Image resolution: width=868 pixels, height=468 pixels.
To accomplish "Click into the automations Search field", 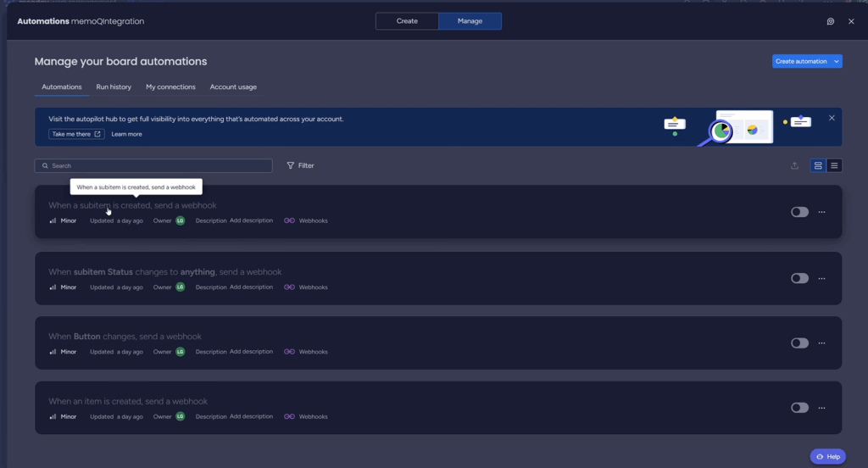I will point(157,165).
